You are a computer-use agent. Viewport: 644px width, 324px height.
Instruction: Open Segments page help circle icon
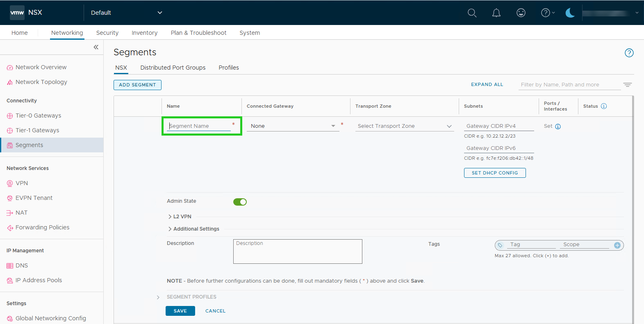(x=629, y=53)
